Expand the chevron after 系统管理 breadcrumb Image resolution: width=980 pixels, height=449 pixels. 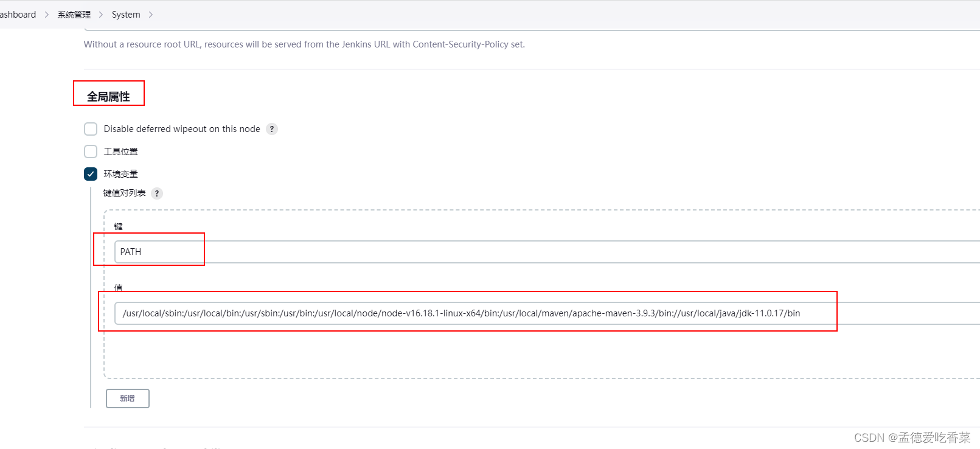click(101, 15)
